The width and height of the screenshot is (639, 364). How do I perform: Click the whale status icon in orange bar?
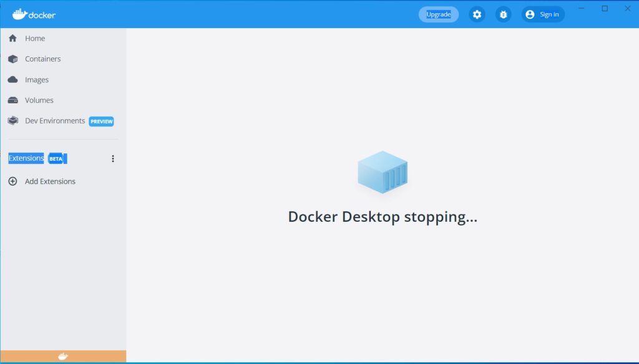(63, 357)
